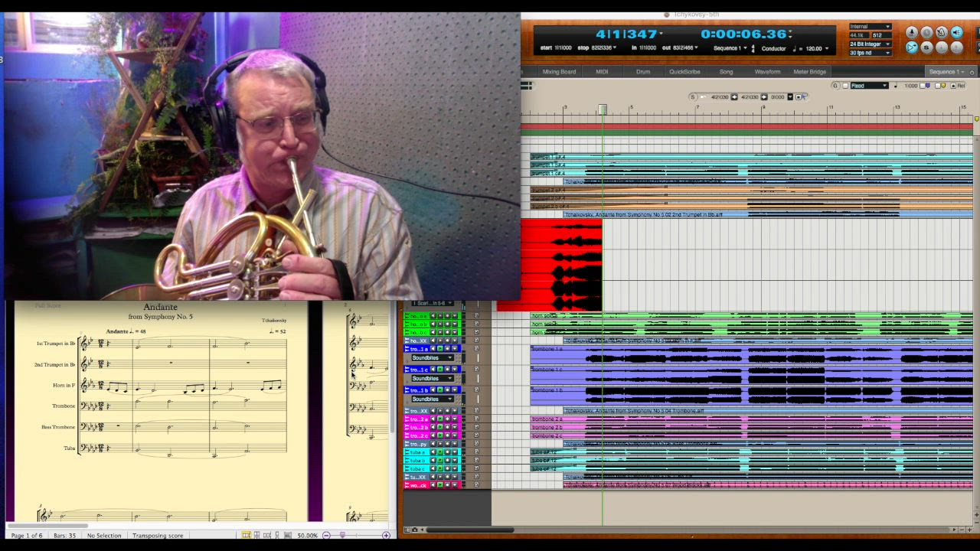Expand the Fixed grid mode dropdown

(868, 86)
